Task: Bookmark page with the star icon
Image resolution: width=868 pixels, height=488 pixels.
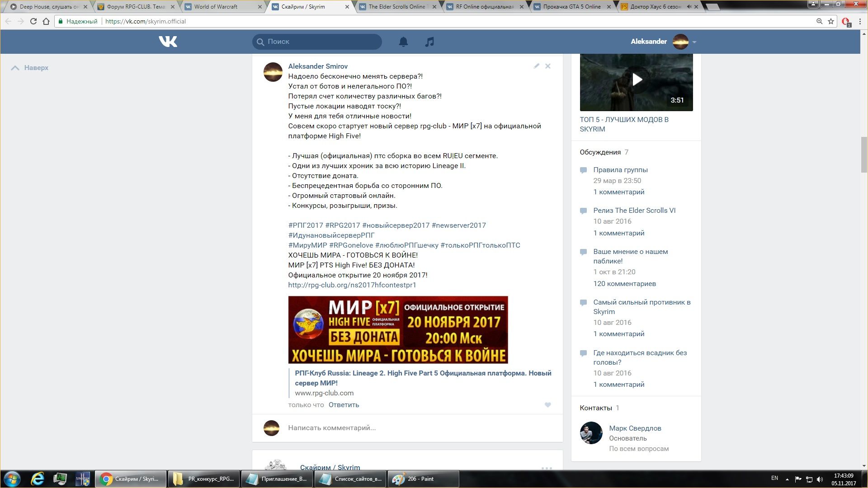Action: click(831, 21)
